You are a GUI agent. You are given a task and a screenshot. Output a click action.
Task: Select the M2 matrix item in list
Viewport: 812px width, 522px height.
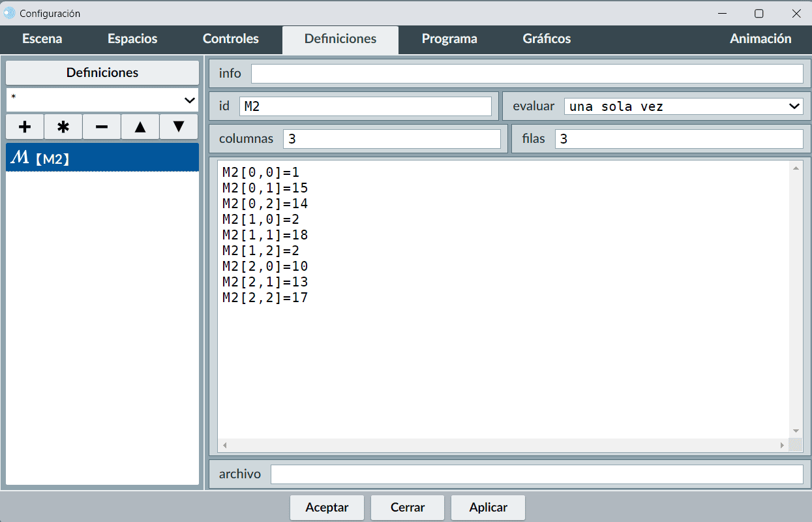pos(102,158)
